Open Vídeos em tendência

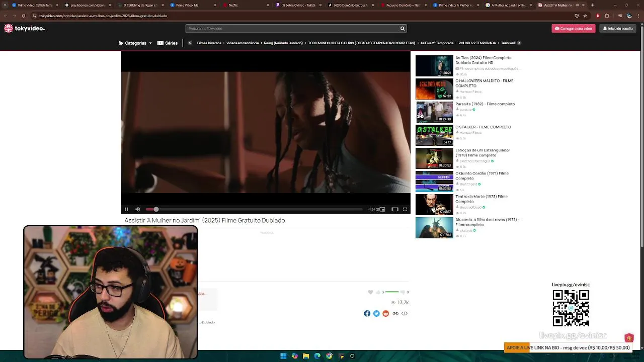(243, 43)
